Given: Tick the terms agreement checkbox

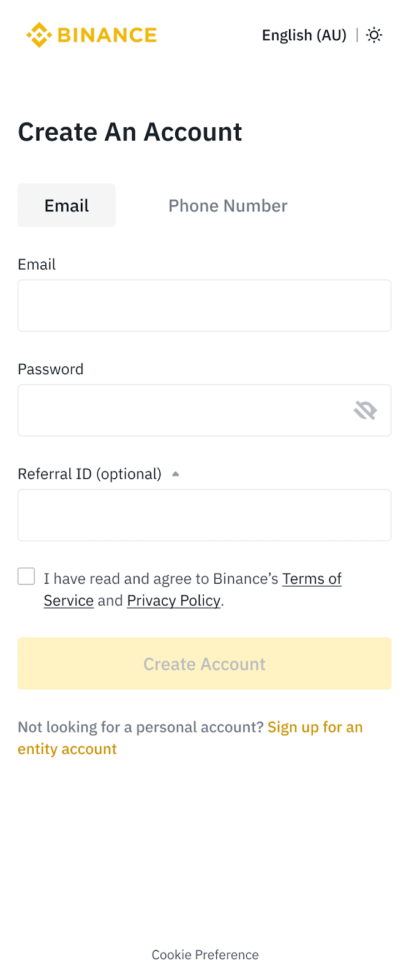Looking at the screenshot, I should click(x=26, y=576).
